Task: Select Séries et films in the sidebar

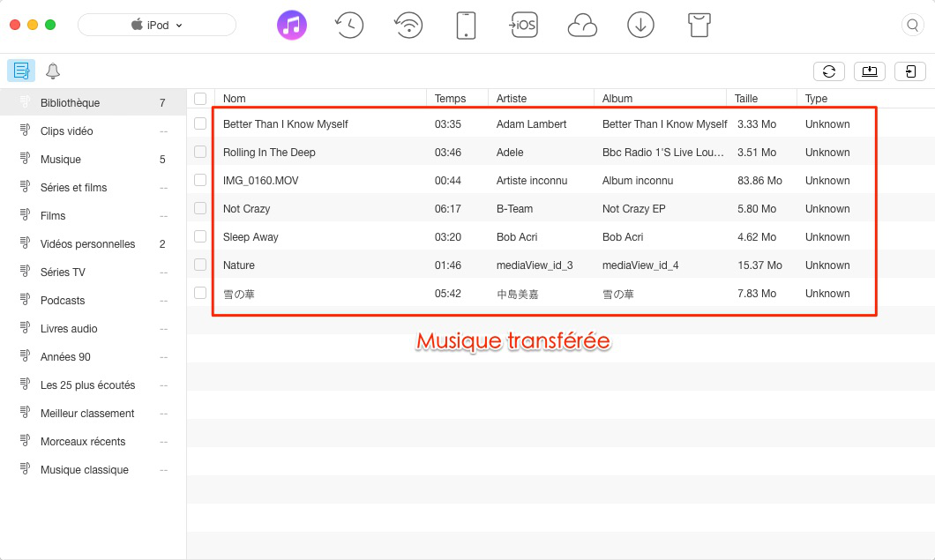Action: pyautogui.click(x=93, y=187)
